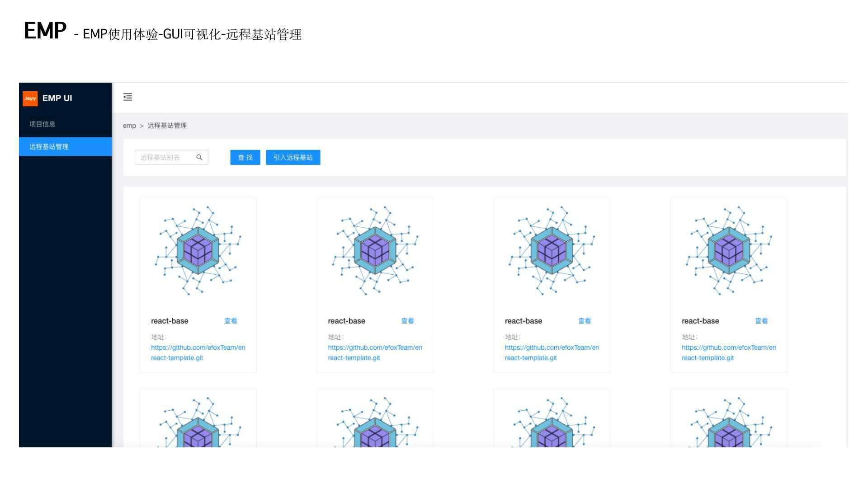Open third top-row card's webpack thumbnail
This screenshot has height=488, width=868.
coord(552,251)
